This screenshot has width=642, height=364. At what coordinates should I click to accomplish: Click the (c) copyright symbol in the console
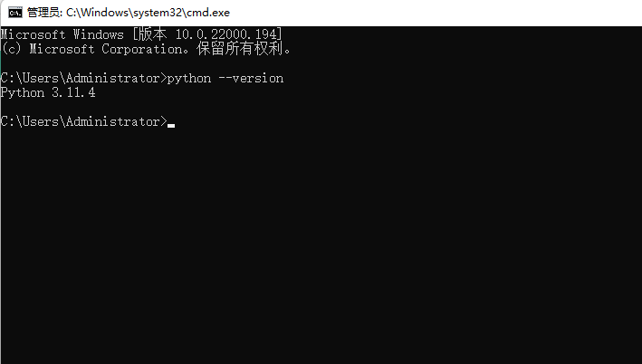pyautogui.click(x=11, y=49)
